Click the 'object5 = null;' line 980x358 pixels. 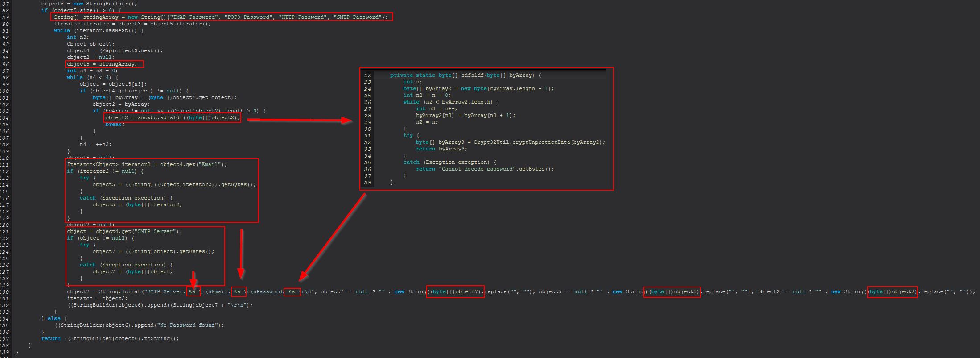(91, 158)
